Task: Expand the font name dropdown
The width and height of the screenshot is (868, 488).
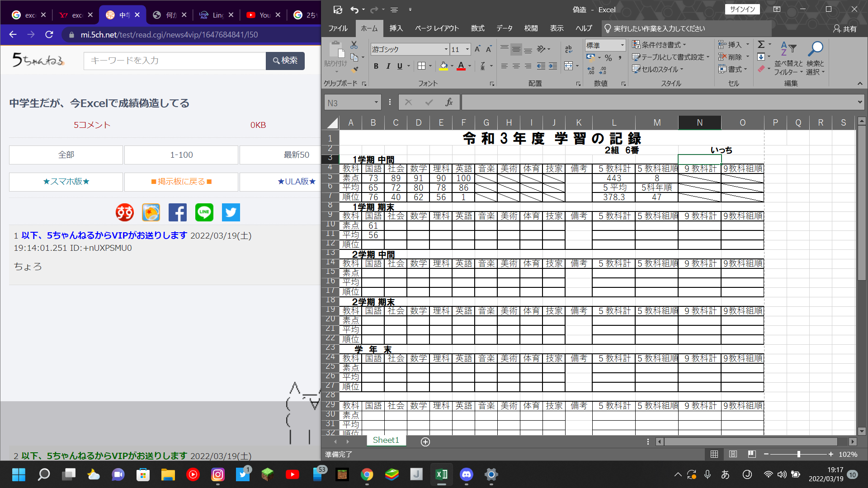Action: (446, 49)
